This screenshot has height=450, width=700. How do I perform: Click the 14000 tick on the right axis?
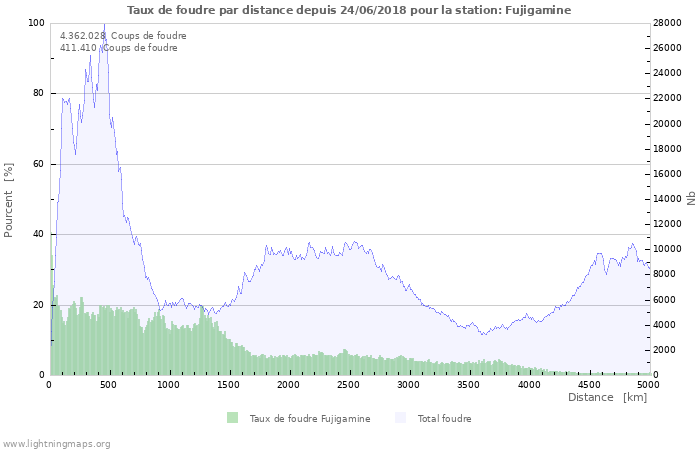668,199
